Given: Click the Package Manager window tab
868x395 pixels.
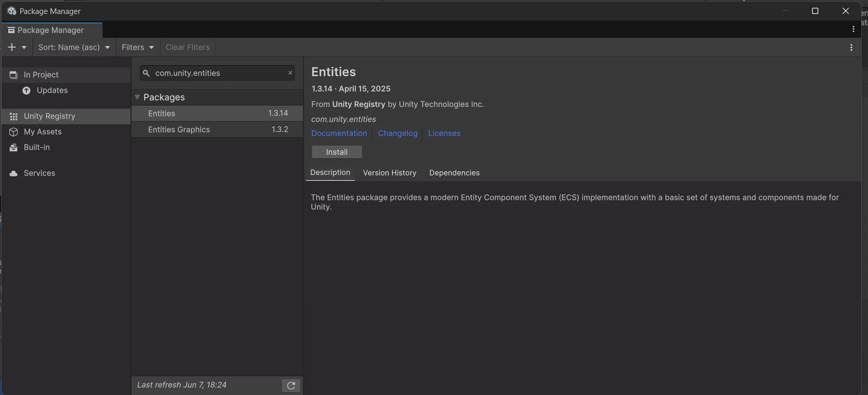Looking at the screenshot, I should point(52,30).
